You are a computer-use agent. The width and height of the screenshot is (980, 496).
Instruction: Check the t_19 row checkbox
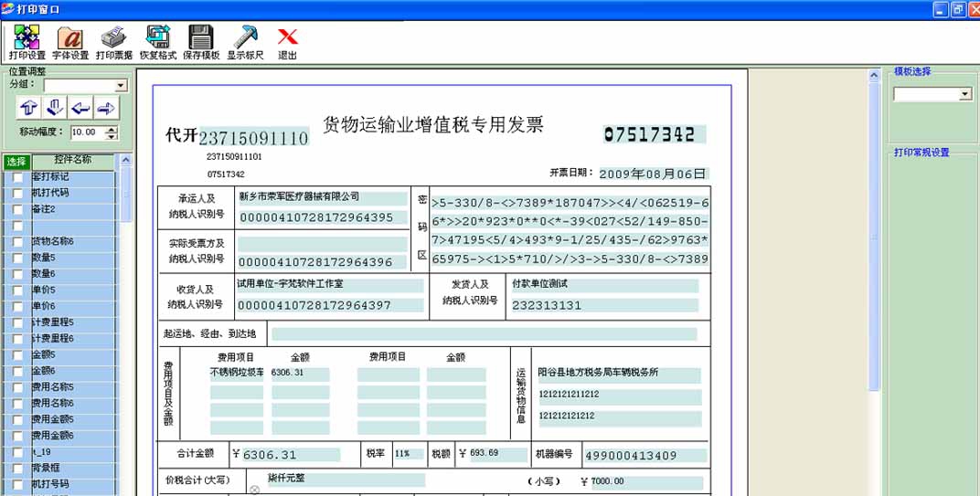click(x=17, y=452)
